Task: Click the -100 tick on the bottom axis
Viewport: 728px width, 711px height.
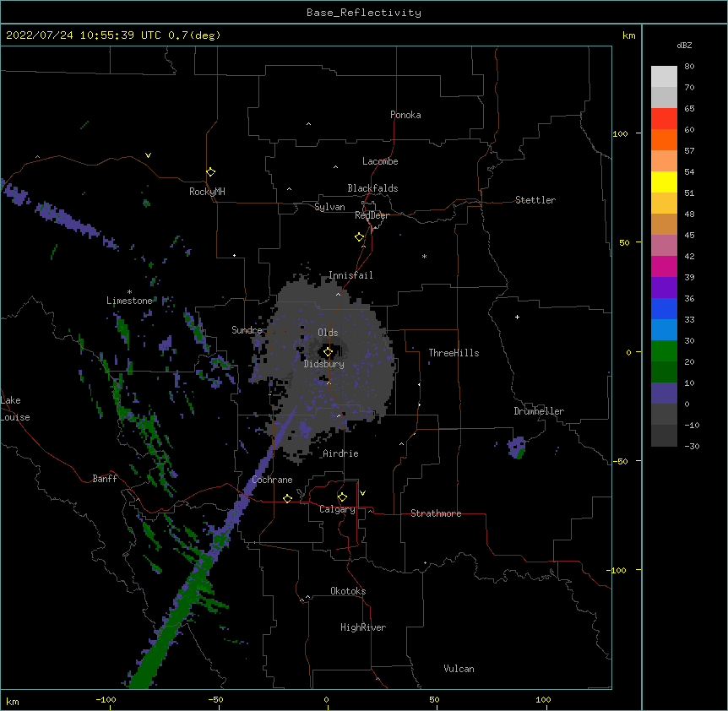Action: pos(106,699)
